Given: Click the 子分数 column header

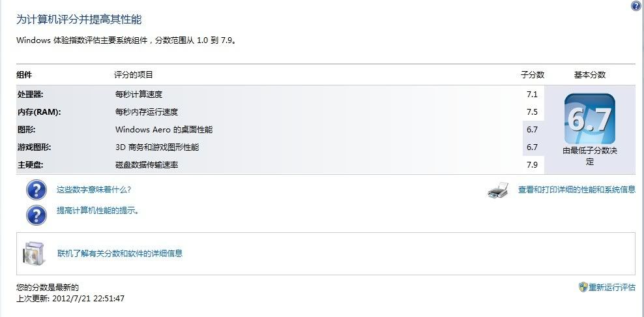Looking at the screenshot, I should [533, 75].
